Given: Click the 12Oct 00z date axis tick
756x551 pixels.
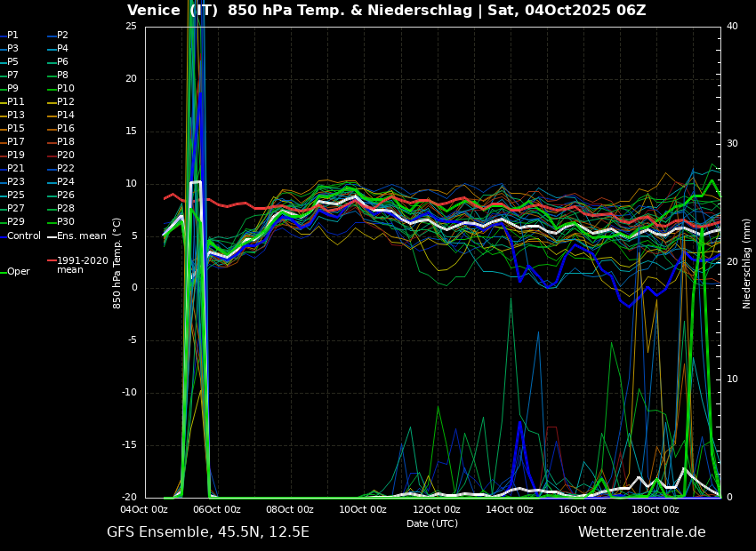Looking at the screenshot, I should point(435,508).
